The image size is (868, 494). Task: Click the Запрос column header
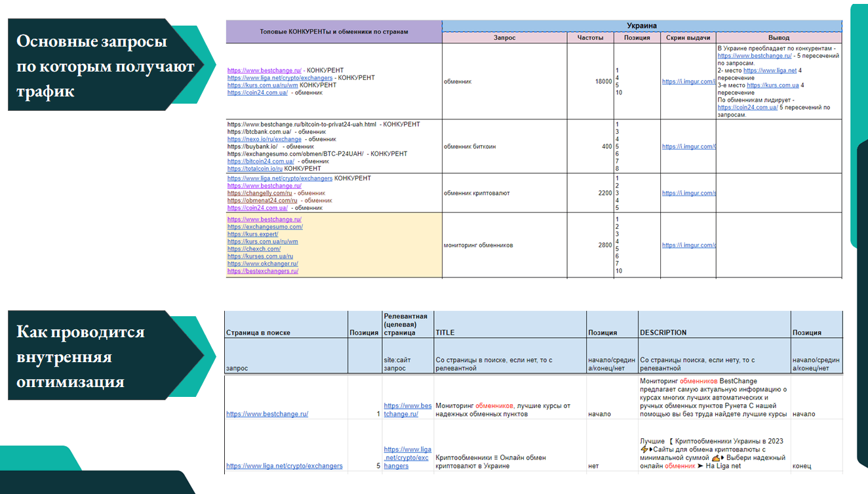tap(505, 38)
